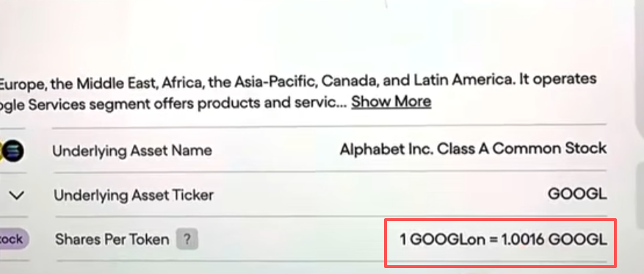This screenshot has width=644, height=274.
Task: Click the empty white area above the description
Action: coord(312,37)
